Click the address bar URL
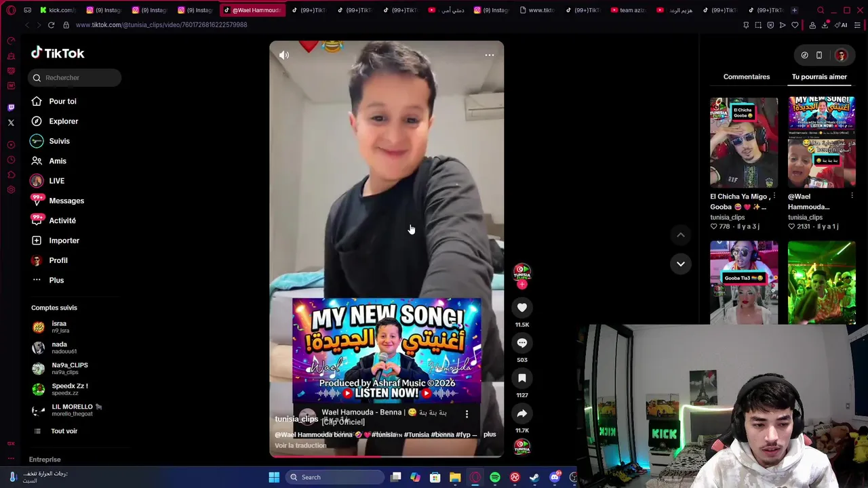This screenshot has width=868, height=488. coord(161,25)
